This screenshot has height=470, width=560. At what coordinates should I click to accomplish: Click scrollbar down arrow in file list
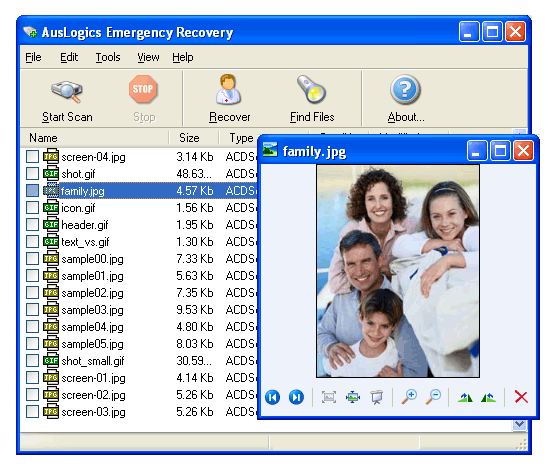coord(520,424)
